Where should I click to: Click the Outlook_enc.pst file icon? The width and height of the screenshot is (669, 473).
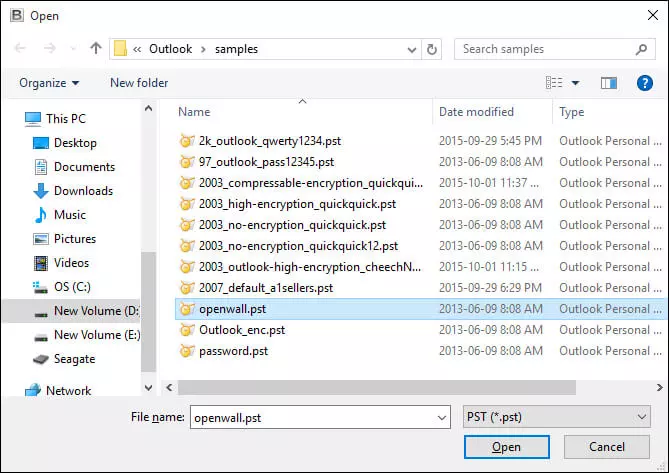(x=186, y=330)
